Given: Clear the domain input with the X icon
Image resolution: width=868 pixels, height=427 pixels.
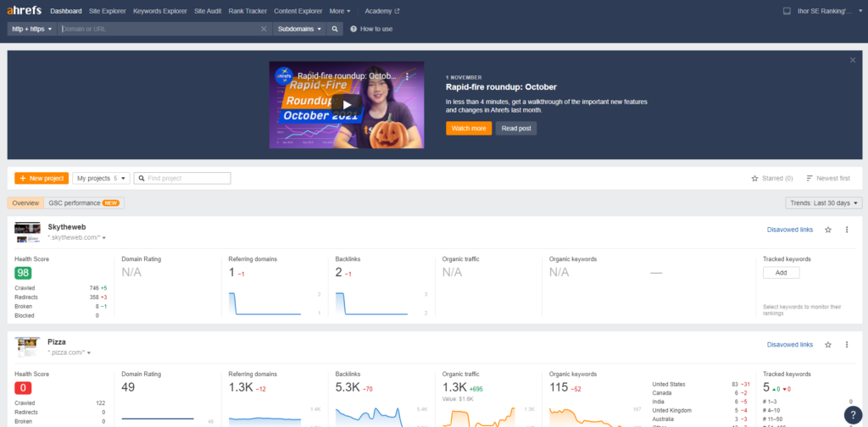Looking at the screenshot, I should pyautogui.click(x=264, y=29).
